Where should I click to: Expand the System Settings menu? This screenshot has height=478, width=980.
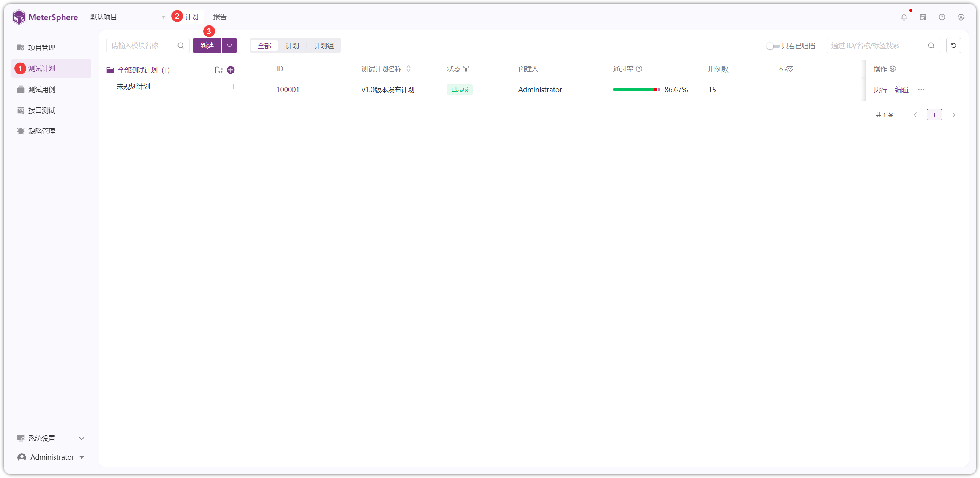51,438
